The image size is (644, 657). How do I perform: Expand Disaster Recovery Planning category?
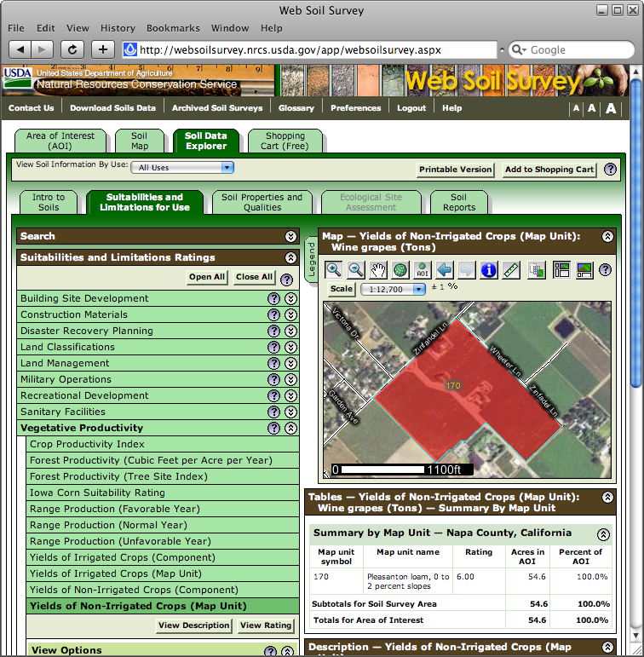point(290,331)
